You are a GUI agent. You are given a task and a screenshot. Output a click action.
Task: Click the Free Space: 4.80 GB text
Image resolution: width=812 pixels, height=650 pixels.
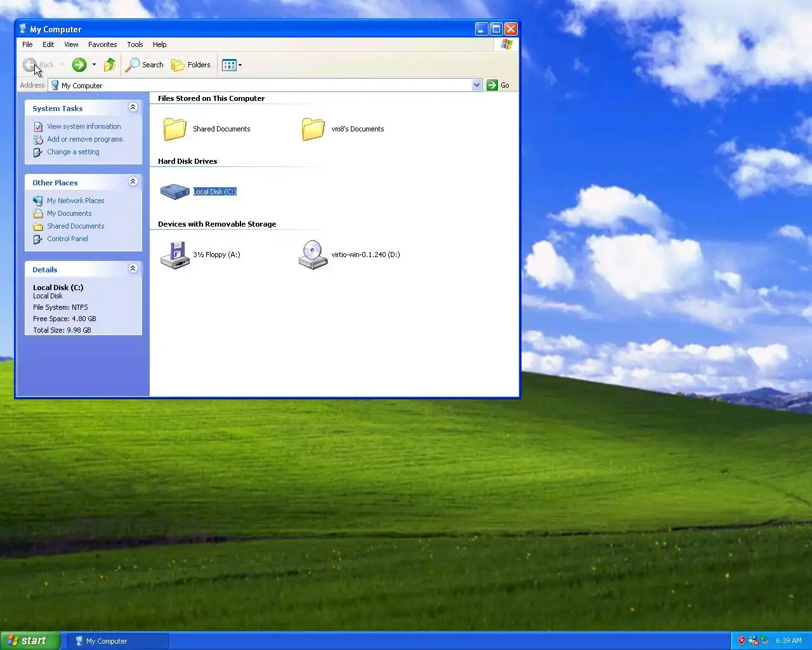[65, 319]
